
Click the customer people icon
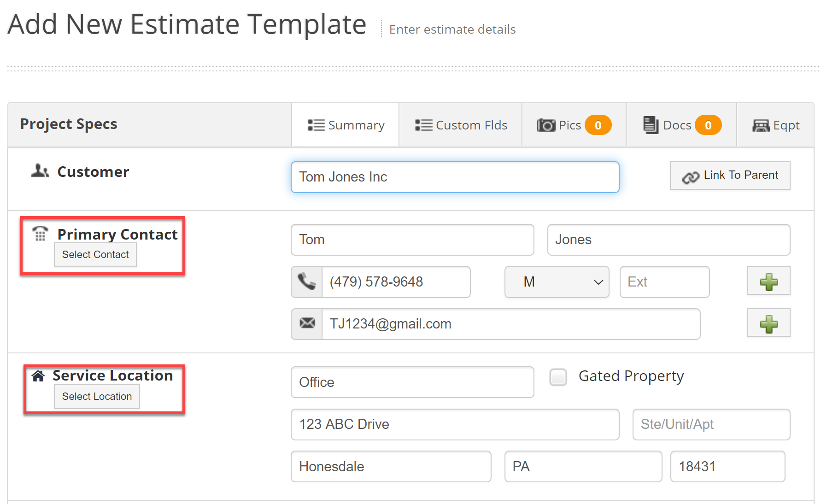point(40,171)
